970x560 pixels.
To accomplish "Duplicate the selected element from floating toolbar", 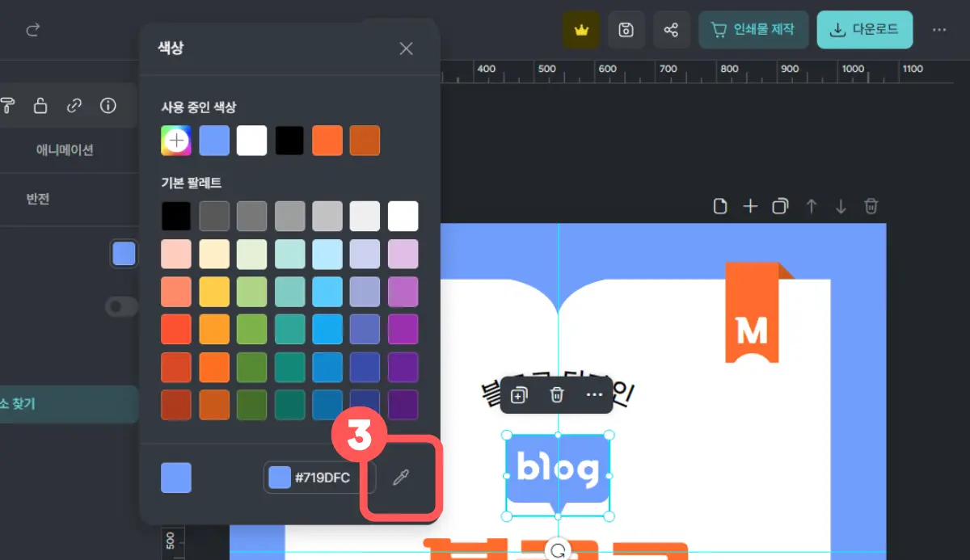I will (x=519, y=394).
